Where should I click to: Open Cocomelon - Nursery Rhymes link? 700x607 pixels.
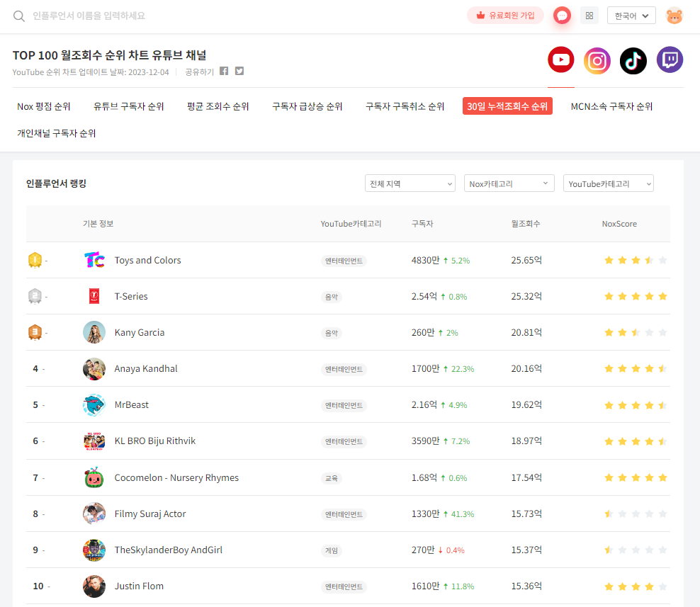point(176,477)
